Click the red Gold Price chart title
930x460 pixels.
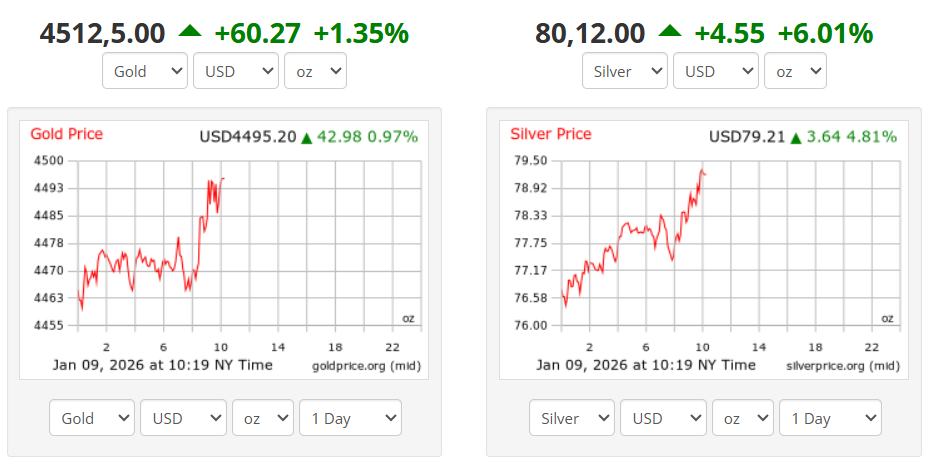67,134
